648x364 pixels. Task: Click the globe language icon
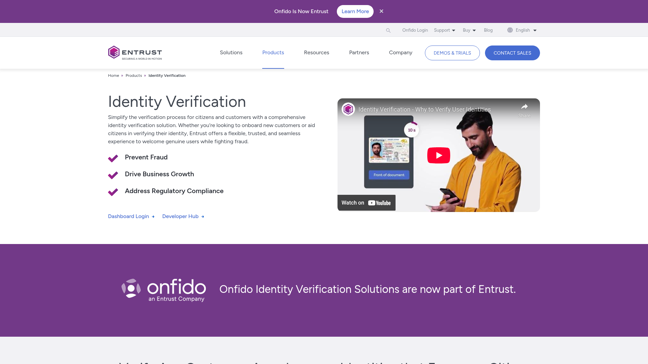(510, 30)
